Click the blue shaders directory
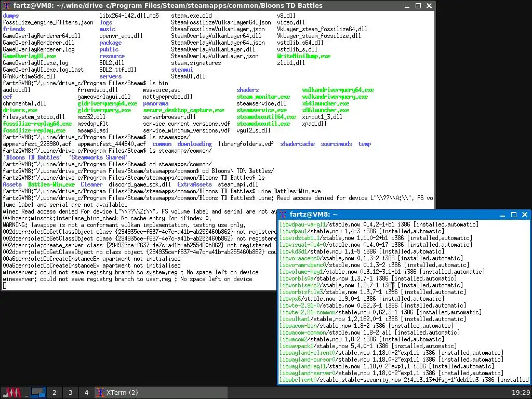532x399 pixels. pos(248,90)
